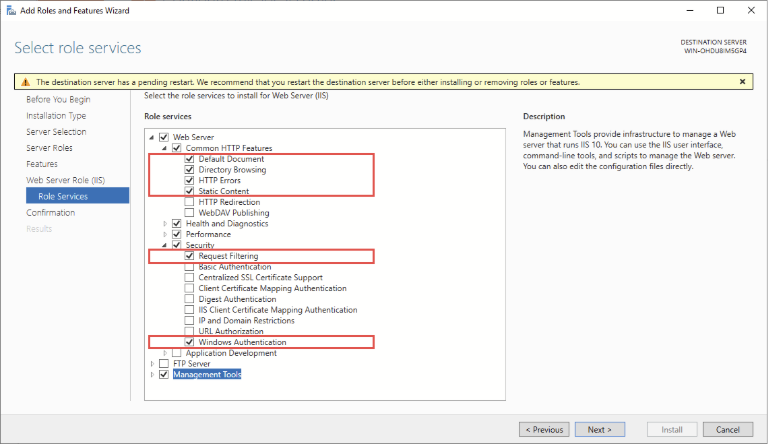Viewport: 768px width, 444px height.
Task: Expand the Performance node
Action: 165,234
